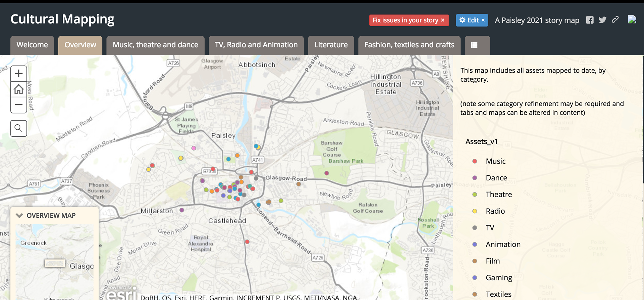Screen dimensions: 644x300
Task: Go to the Literature tab
Action: [x=331, y=45]
